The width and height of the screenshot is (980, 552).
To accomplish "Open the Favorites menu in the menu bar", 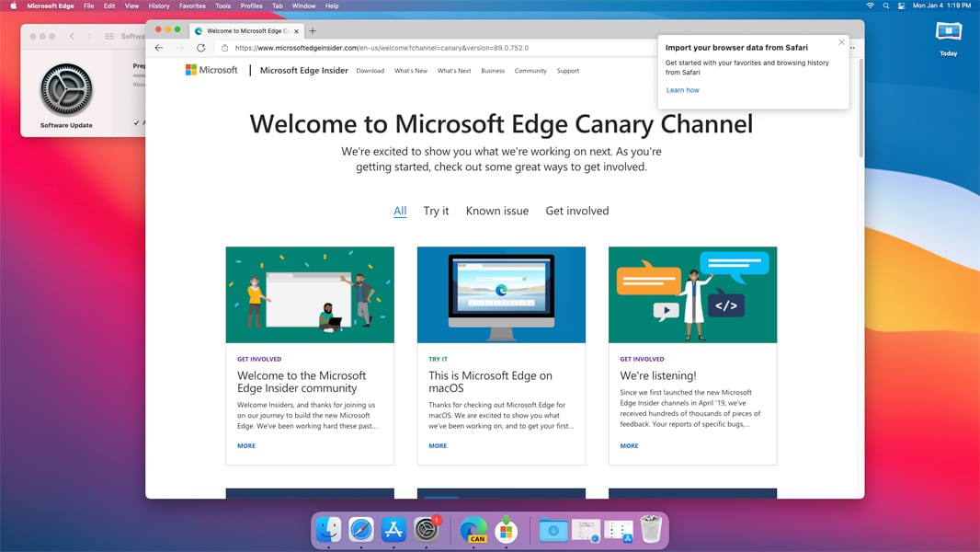I will tap(192, 6).
